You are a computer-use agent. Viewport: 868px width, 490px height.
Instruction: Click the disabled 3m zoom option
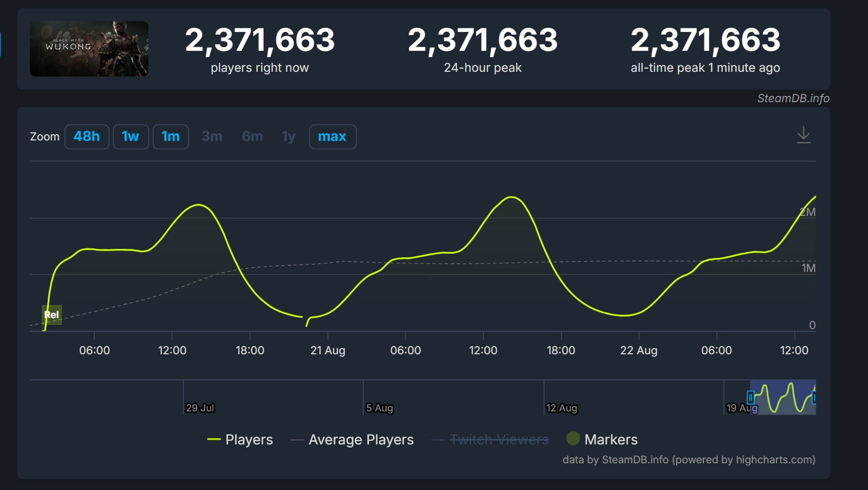pos(212,137)
